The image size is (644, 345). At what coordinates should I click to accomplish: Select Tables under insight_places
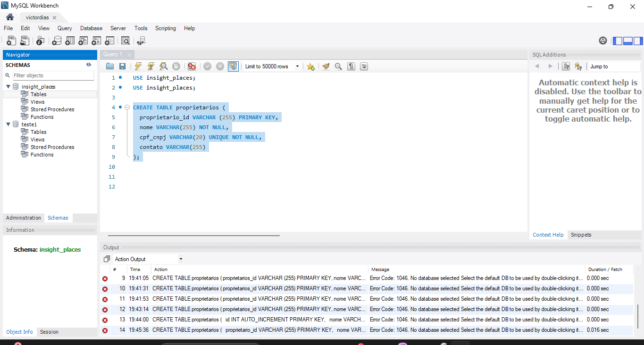click(x=39, y=94)
